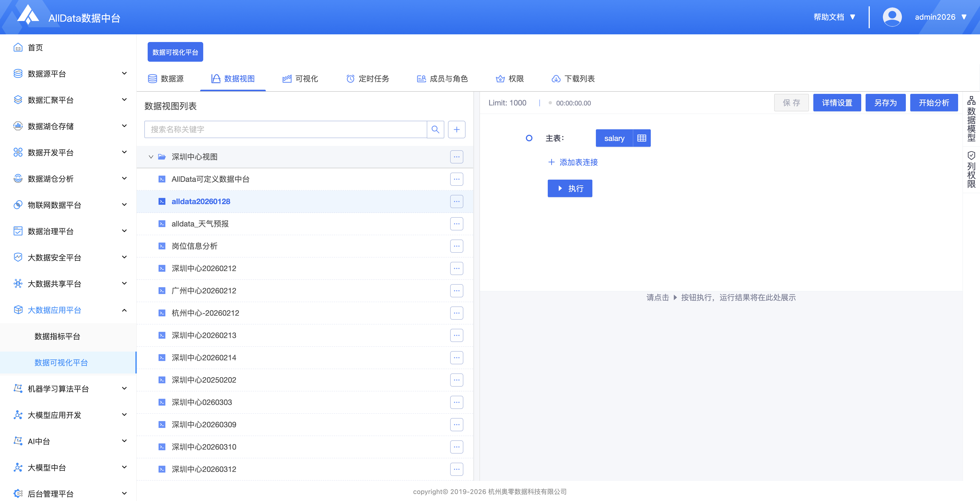Focus the 搜索名称关键字 search field
Viewport: 980px width, 501px height.
[x=285, y=129]
